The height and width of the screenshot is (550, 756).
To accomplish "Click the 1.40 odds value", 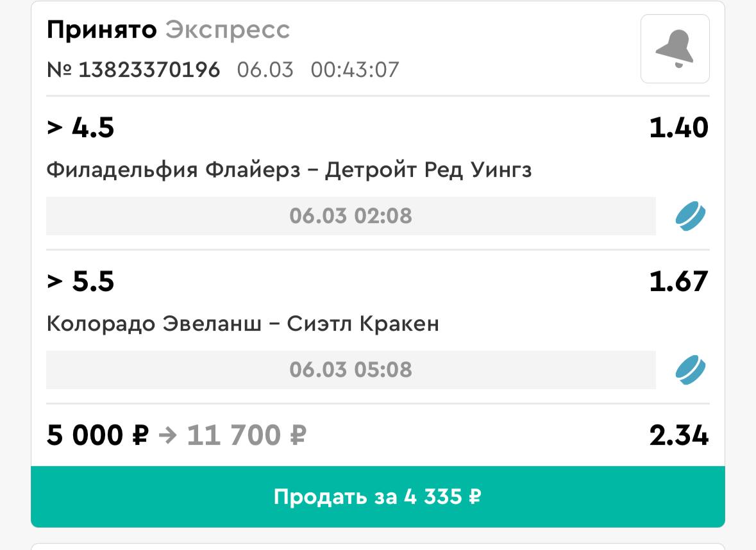I will click(x=678, y=128).
